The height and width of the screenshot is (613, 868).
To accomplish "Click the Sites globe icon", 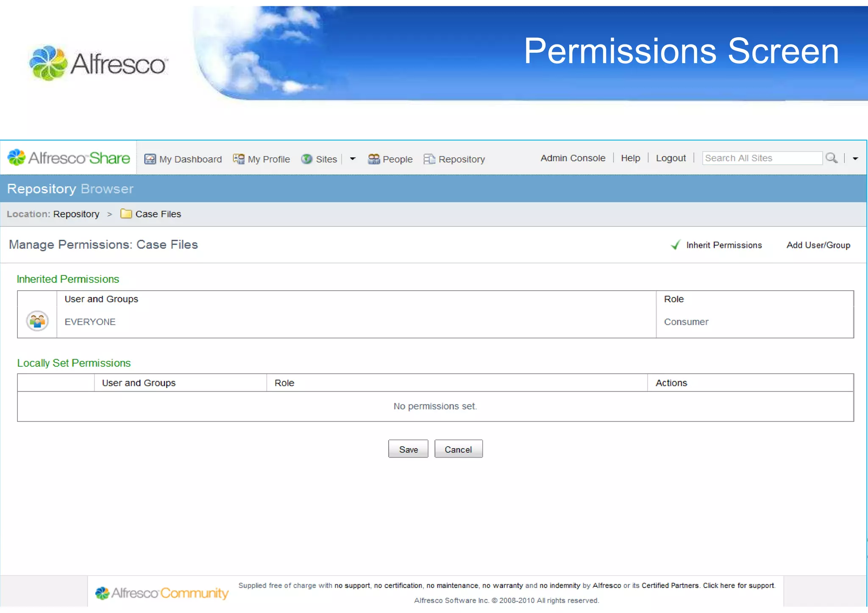I will [306, 159].
